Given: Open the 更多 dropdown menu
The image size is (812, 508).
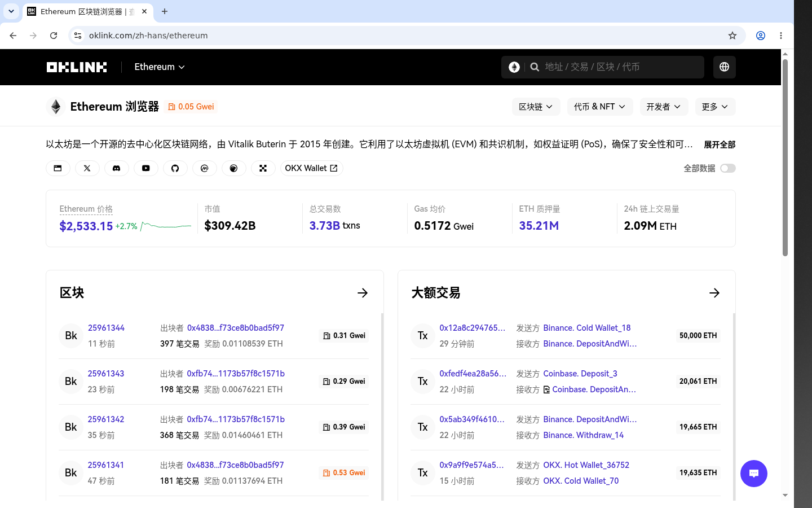Looking at the screenshot, I should point(715,107).
